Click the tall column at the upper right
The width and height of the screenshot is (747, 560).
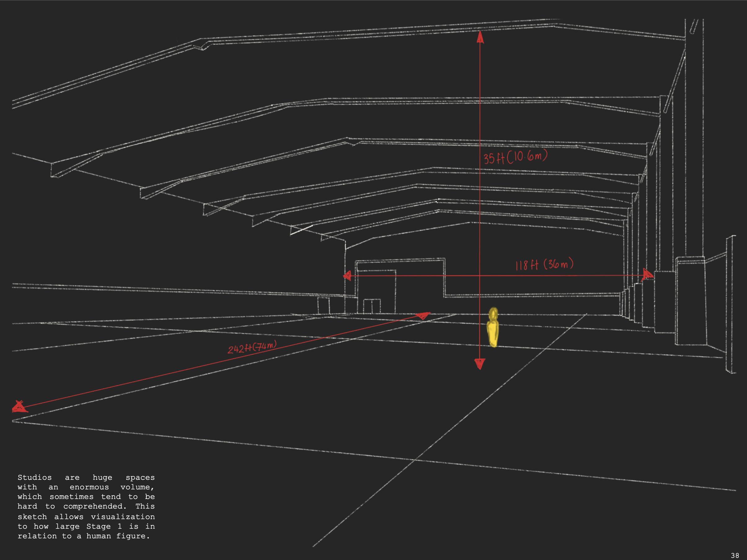[x=694, y=135]
